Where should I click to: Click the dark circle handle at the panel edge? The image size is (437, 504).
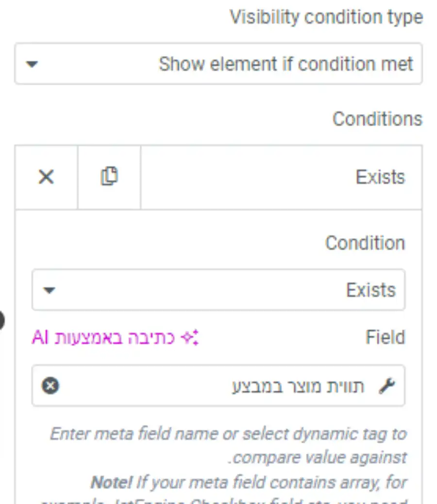[1, 320]
